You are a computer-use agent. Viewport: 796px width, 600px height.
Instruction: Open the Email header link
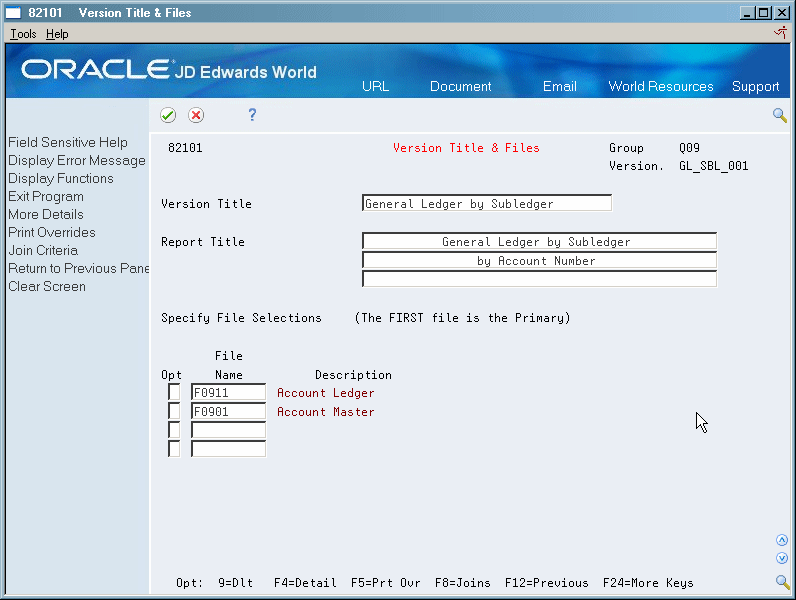tap(559, 86)
